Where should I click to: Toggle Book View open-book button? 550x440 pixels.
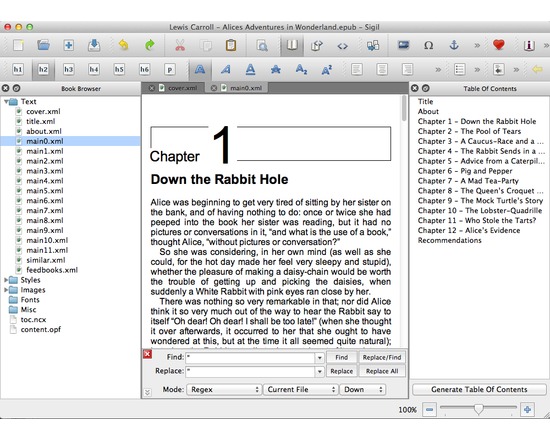point(292,45)
